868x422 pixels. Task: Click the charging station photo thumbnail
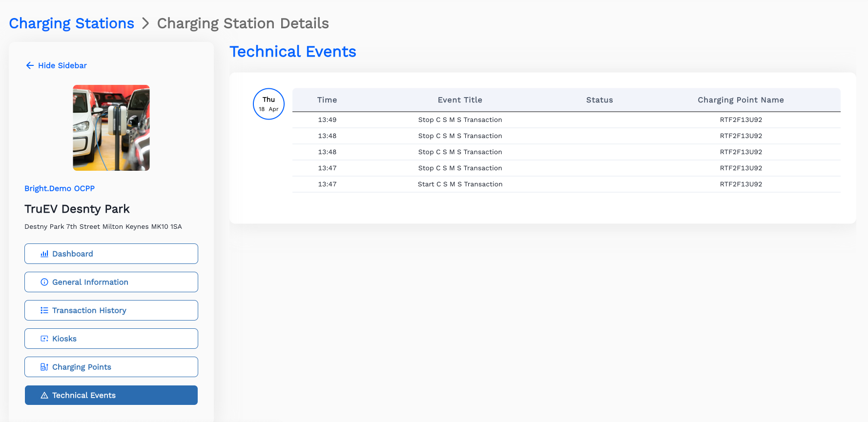pyautogui.click(x=111, y=128)
